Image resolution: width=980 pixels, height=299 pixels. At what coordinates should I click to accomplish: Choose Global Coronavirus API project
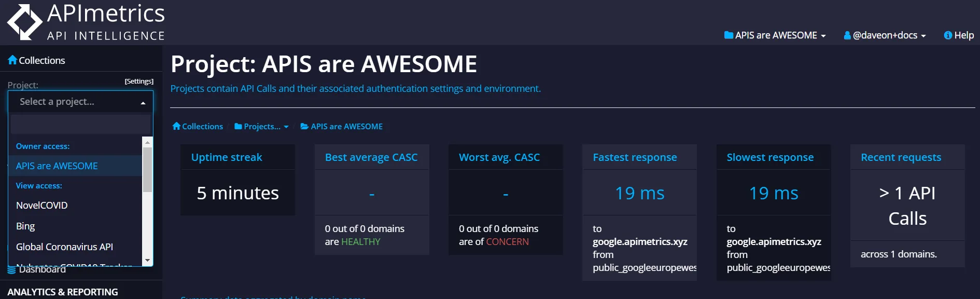click(75, 247)
